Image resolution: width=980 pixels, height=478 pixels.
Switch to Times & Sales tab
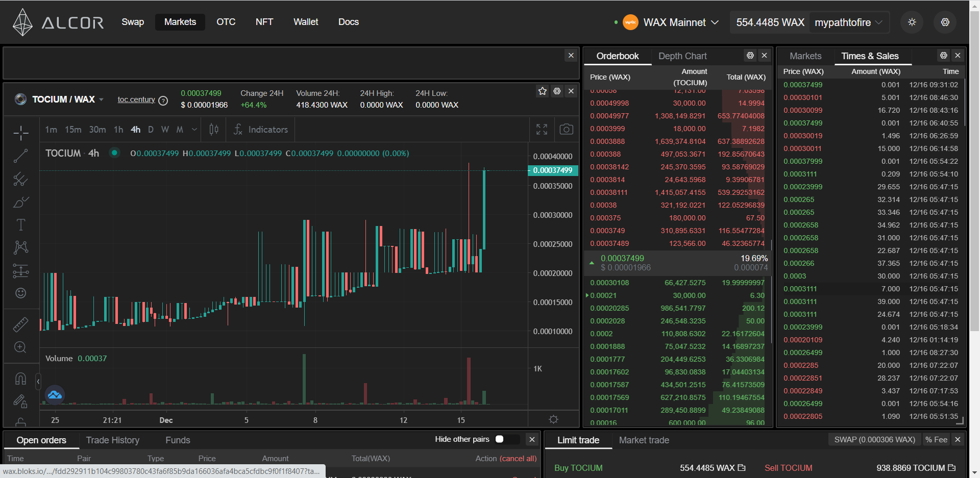coord(870,56)
